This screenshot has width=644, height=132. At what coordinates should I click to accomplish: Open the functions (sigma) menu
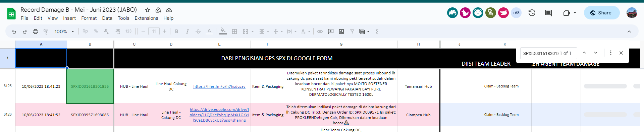(x=377, y=31)
